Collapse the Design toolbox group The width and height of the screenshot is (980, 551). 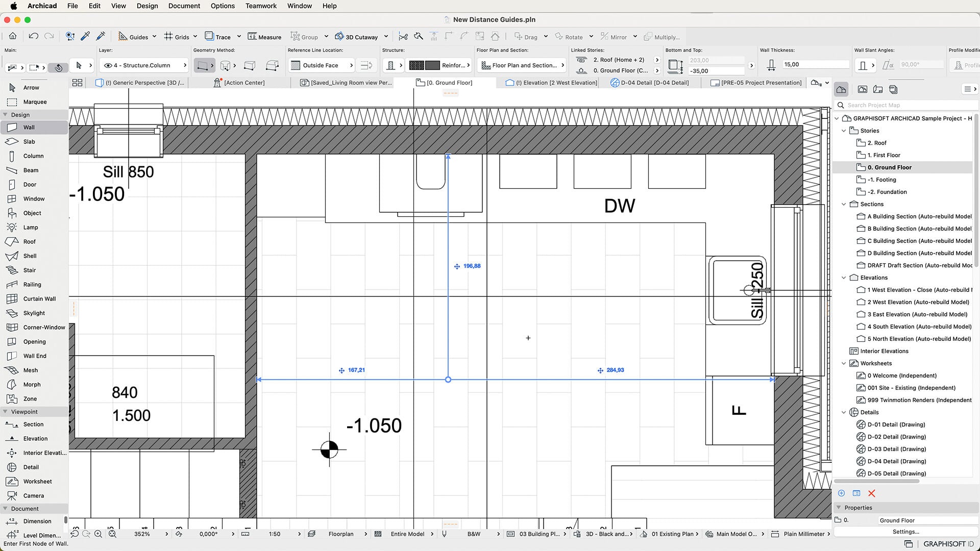coord(5,115)
